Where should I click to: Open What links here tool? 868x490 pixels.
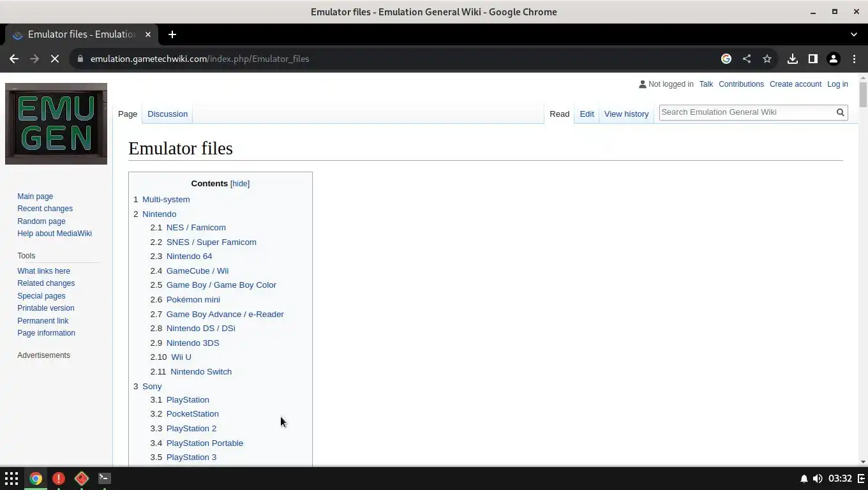pos(43,271)
